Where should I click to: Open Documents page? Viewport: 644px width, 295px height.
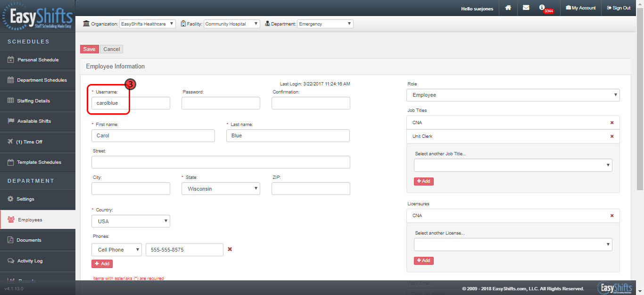pos(38,240)
